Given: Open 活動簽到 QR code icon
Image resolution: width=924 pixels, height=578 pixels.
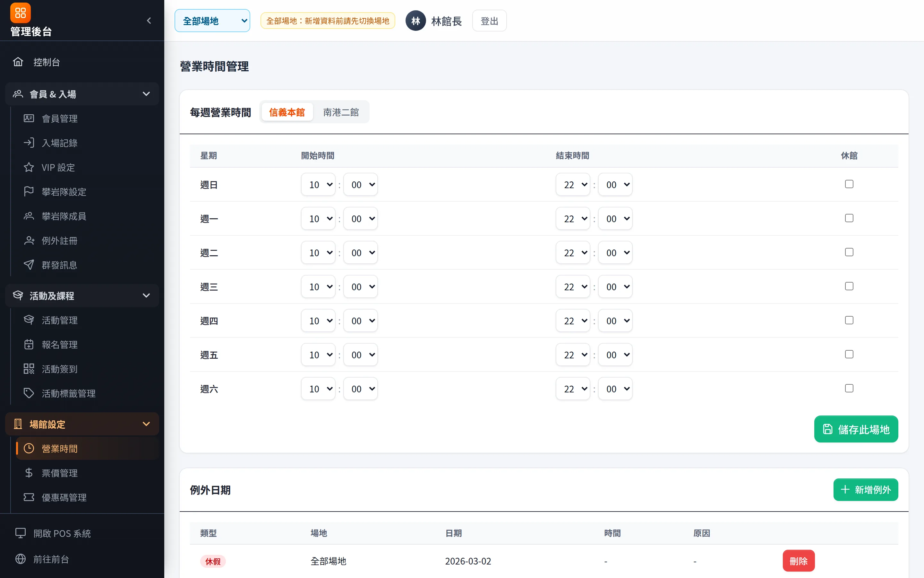Looking at the screenshot, I should [x=29, y=369].
